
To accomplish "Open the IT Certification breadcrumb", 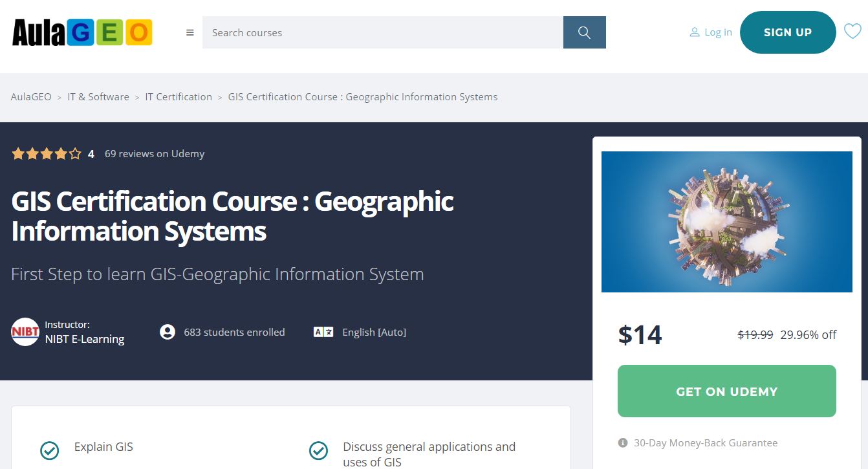I will 179,97.
